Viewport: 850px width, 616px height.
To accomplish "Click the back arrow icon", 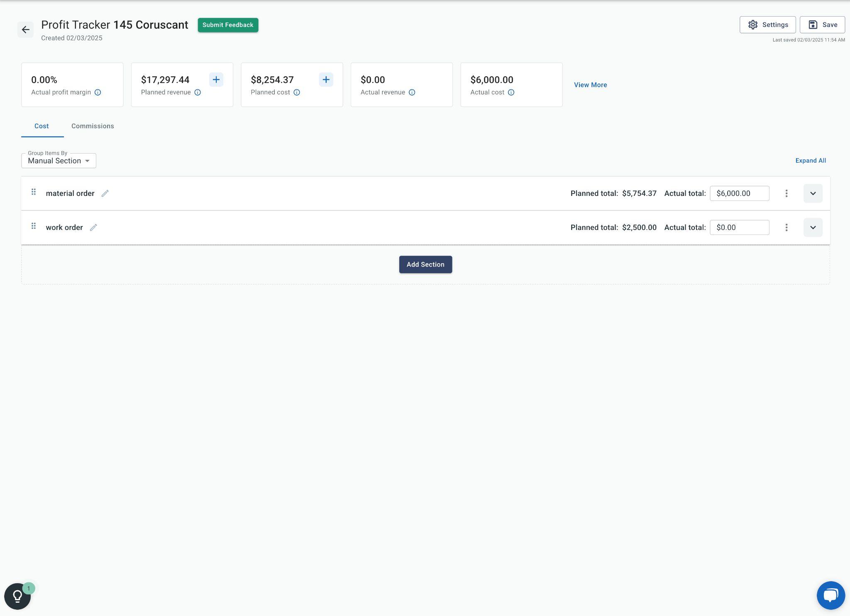I will (25, 30).
